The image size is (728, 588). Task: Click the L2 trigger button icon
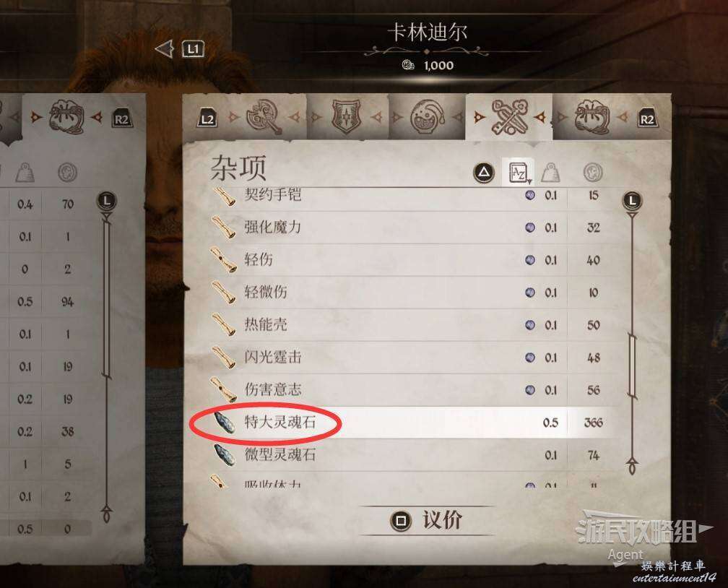click(x=207, y=119)
